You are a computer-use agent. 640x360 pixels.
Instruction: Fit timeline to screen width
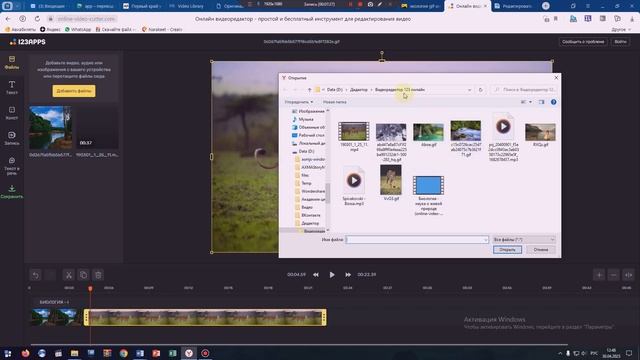click(628, 275)
